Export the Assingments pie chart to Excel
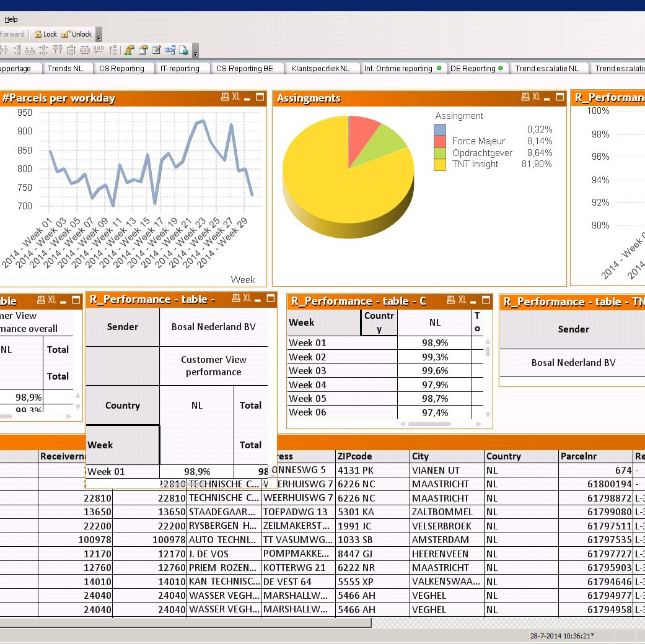This screenshot has height=644, width=645. pyautogui.click(x=537, y=97)
